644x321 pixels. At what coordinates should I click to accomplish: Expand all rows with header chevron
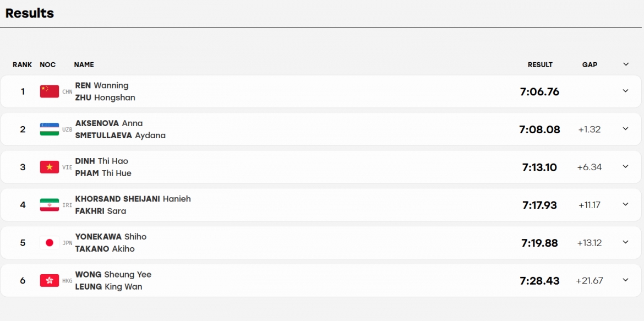pyautogui.click(x=625, y=64)
